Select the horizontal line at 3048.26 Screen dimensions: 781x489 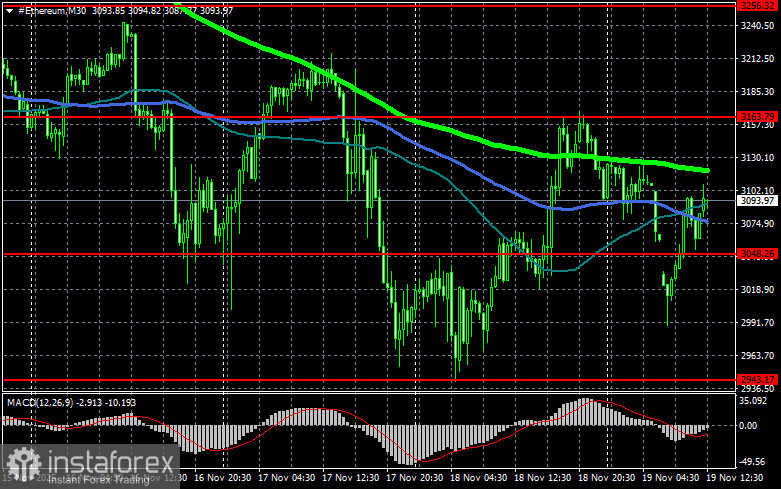click(369, 254)
